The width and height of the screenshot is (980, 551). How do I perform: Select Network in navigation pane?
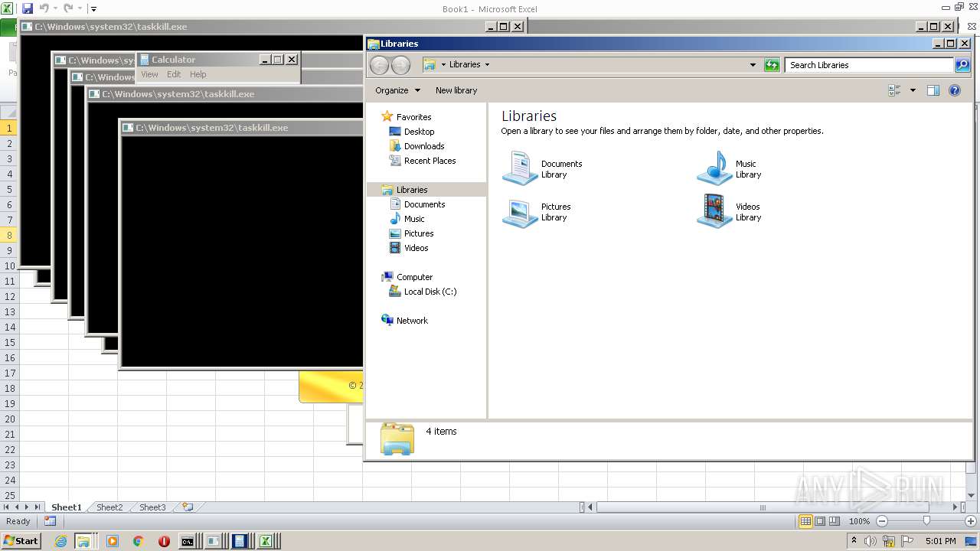click(x=412, y=321)
